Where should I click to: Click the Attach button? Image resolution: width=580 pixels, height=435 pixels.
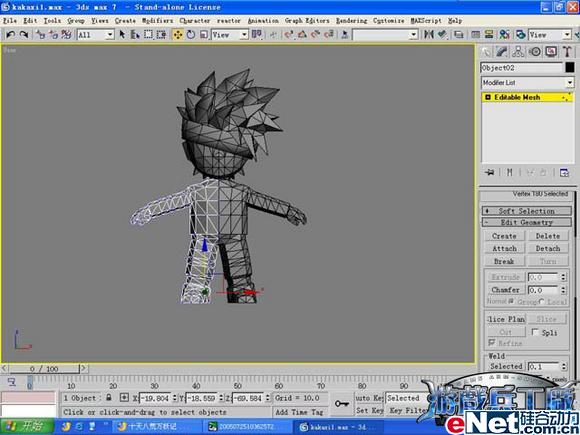click(504, 249)
